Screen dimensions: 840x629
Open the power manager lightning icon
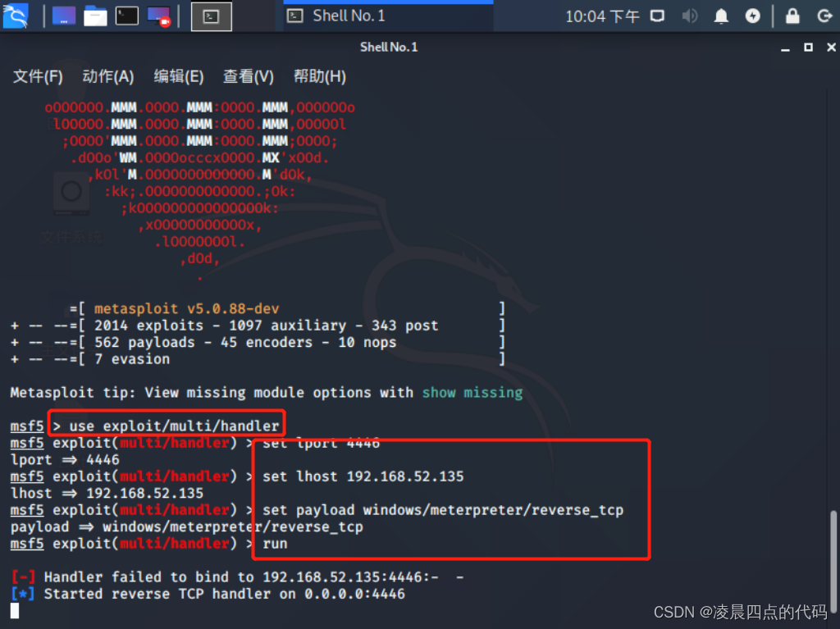pyautogui.click(x=753, y=16)
